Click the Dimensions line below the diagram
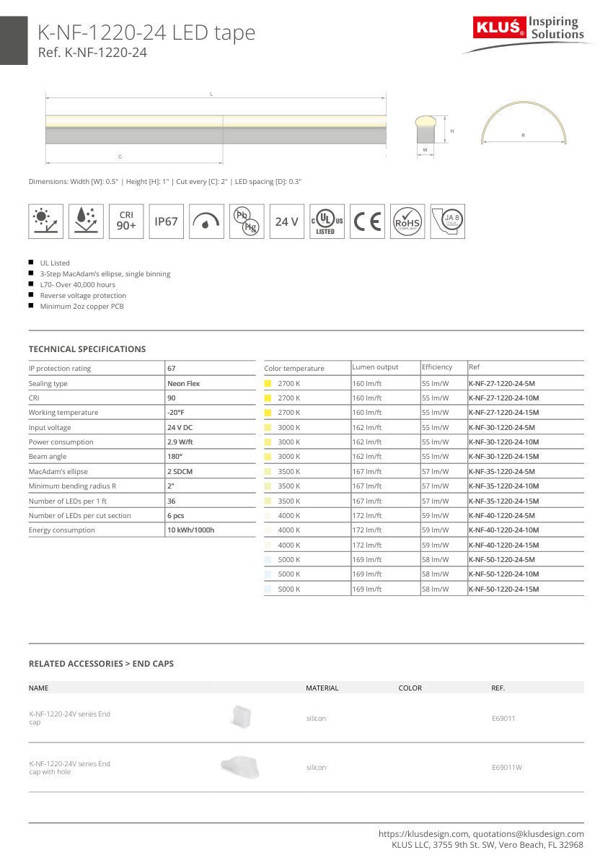The image size is (613, 868). (165, 182)
